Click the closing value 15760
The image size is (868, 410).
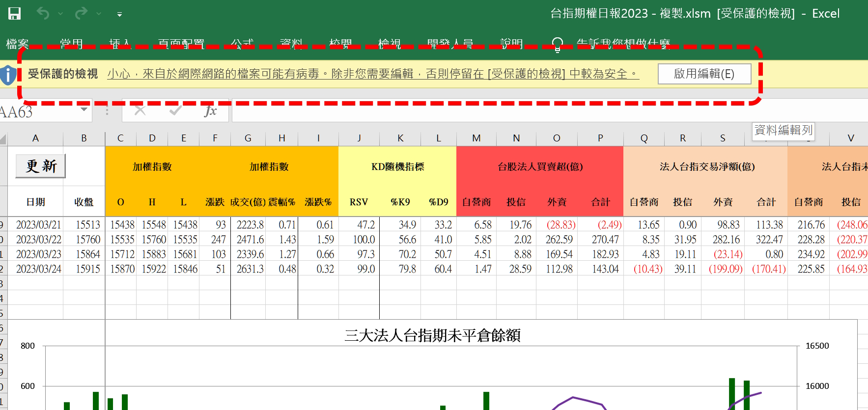point(84,239)
